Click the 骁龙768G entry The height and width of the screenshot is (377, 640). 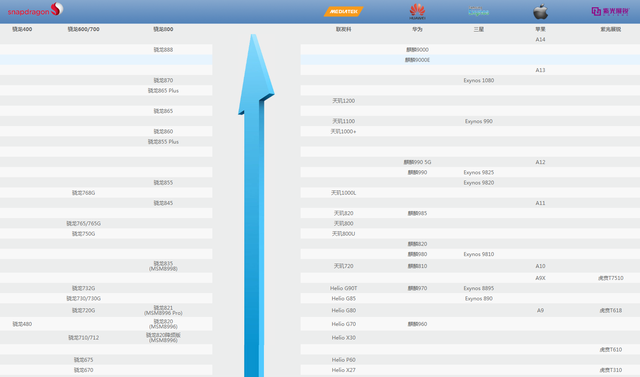coord(83,193)
